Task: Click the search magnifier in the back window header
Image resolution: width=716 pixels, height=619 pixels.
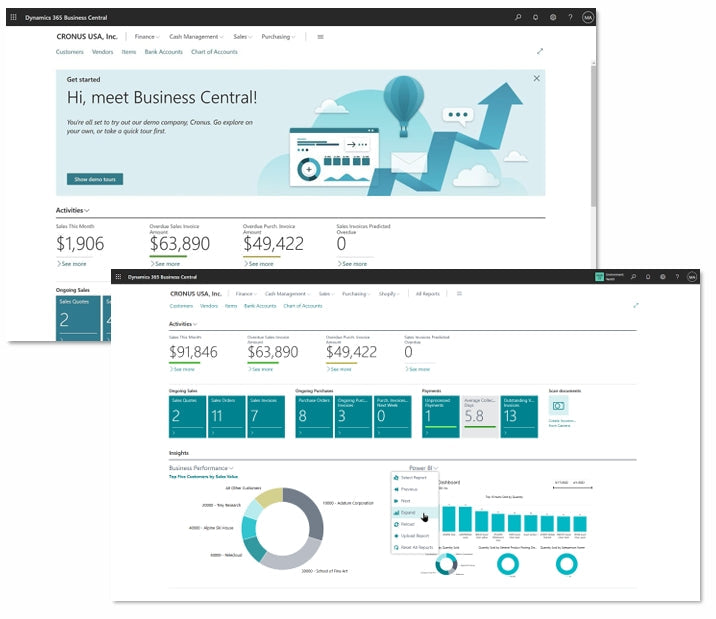Action: pyautogui.click(x=517, y=17)
